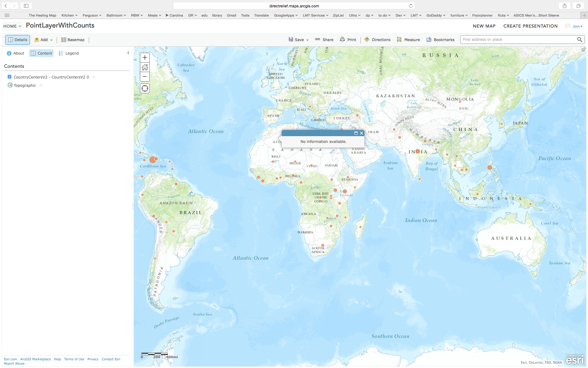Open the Gmail bookmark
The image size is (588, 368).
tap(232, 15)
